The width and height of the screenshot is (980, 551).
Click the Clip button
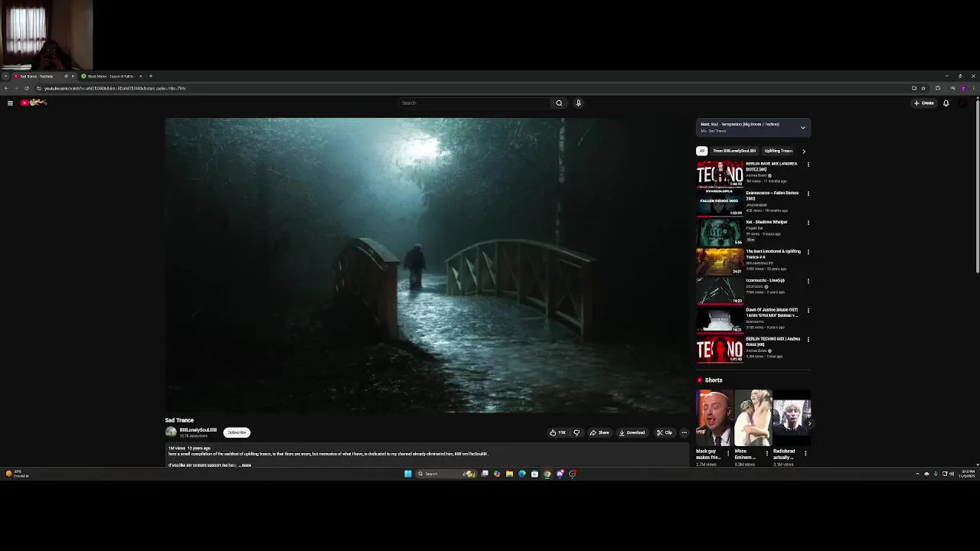665,432
